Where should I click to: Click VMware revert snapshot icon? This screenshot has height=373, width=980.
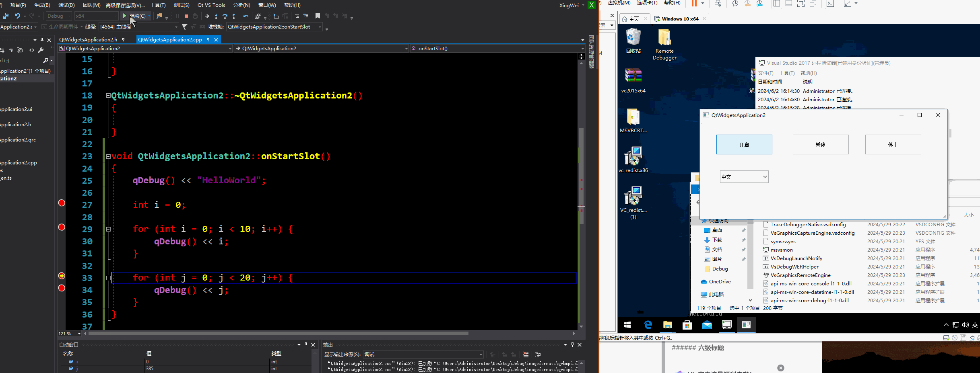(x=747, y=3)
